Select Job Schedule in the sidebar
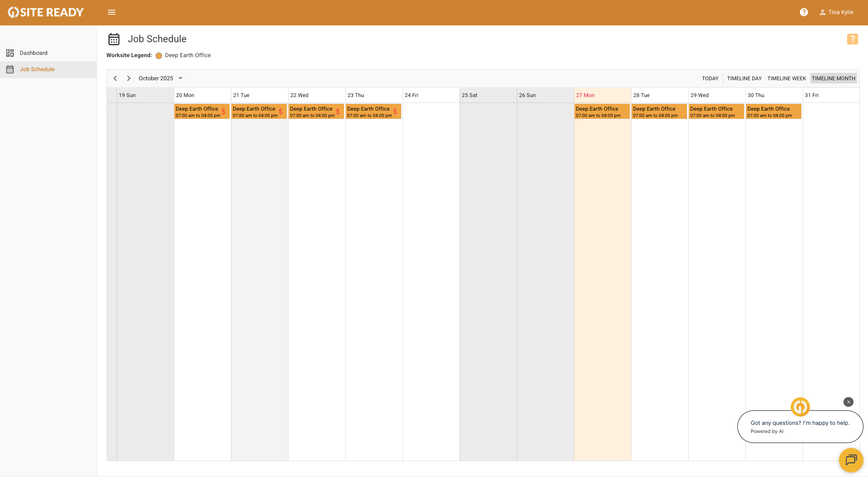Viewport: 868px width, 477px height. tap(37, 69)
